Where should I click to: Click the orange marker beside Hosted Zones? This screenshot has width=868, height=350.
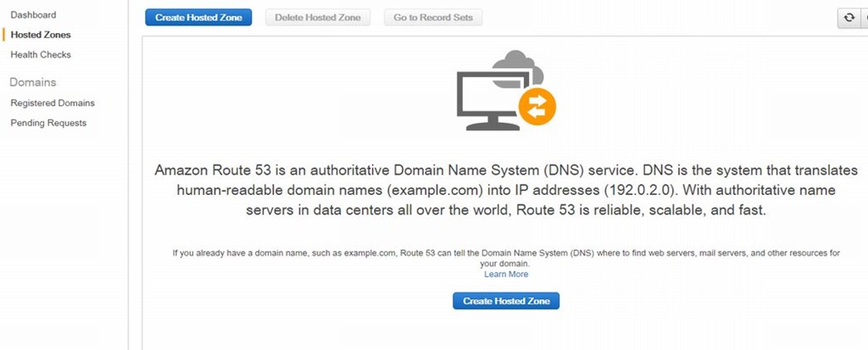[3, 35]
